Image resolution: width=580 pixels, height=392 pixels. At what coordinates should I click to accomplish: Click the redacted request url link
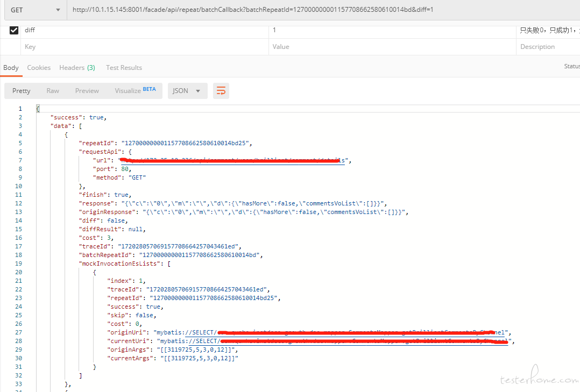(x=233, y=160)
